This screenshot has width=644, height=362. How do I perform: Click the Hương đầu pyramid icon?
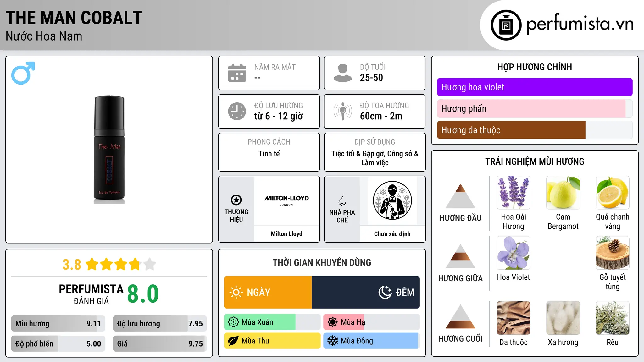pos(460,195)
